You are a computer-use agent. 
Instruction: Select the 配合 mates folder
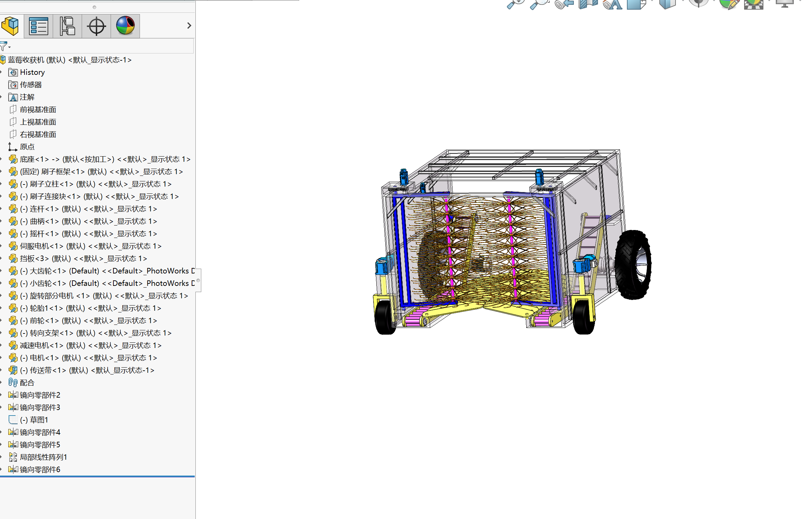27,383
